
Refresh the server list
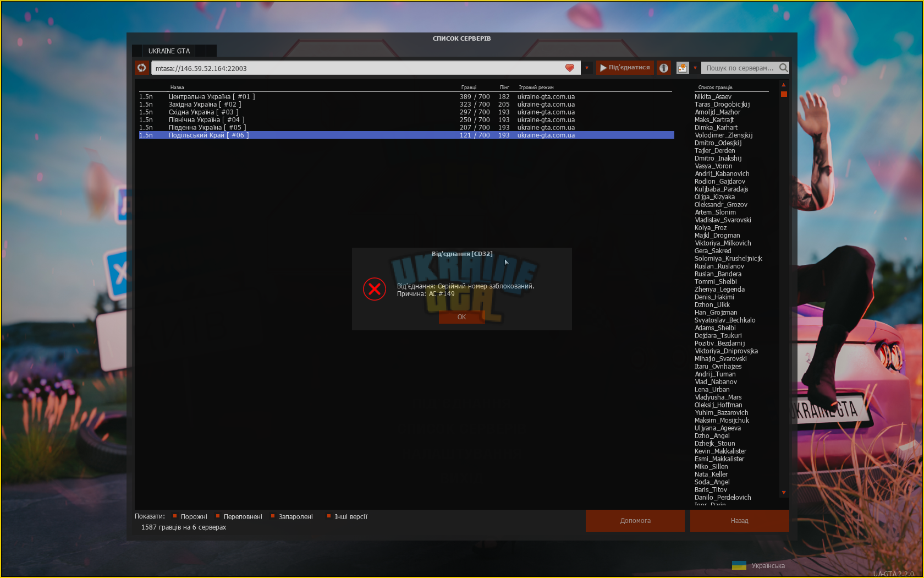pyautogui.click(x=142, y=68)
